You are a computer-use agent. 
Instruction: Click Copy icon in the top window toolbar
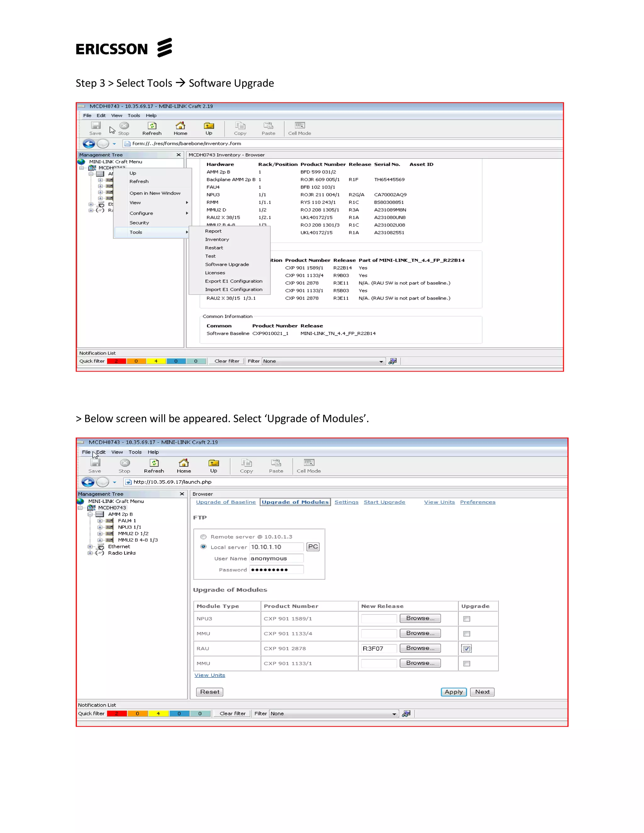(240, 125)
